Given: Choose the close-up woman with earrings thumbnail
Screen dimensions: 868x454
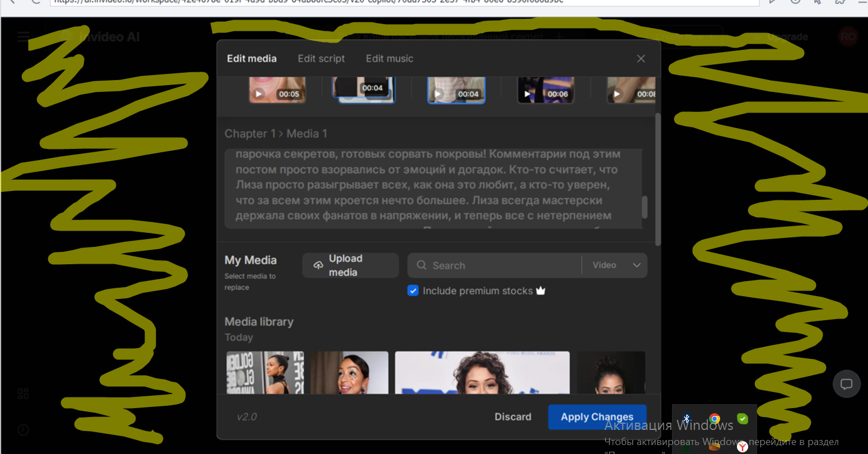Looking at the screenshot, I should [x=349, y=372].
